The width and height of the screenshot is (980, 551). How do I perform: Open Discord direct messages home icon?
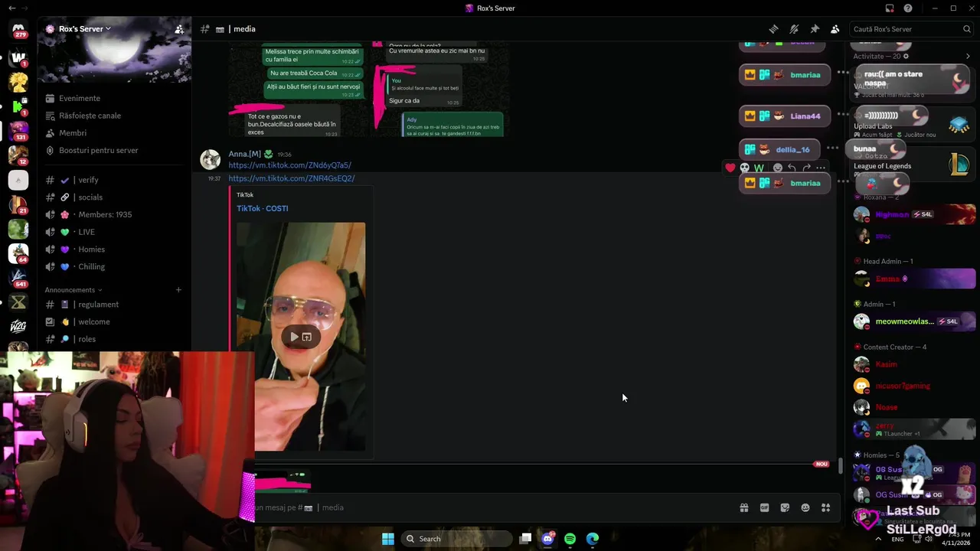click(18, 30)
